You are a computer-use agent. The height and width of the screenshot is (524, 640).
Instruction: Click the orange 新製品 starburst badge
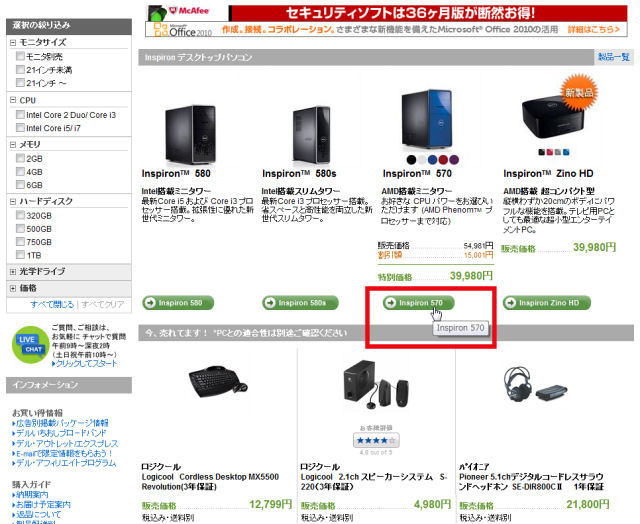tap(579, 92)
